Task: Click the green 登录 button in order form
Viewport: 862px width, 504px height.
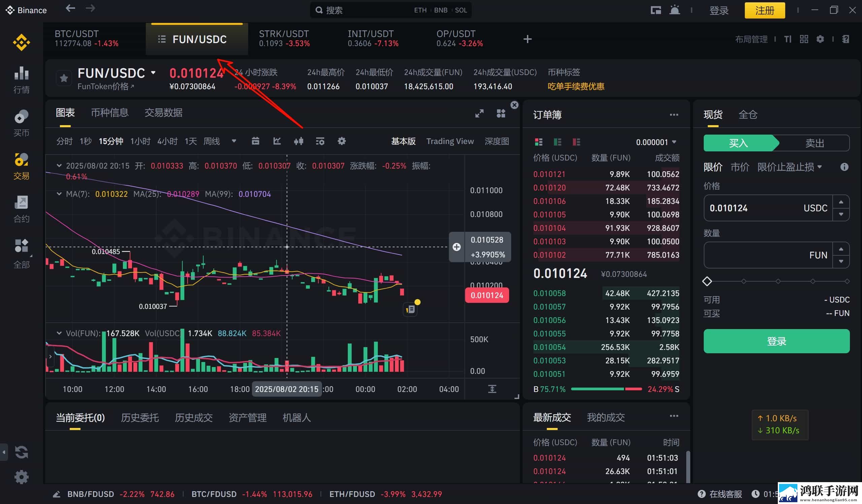Action: point(776,341)
